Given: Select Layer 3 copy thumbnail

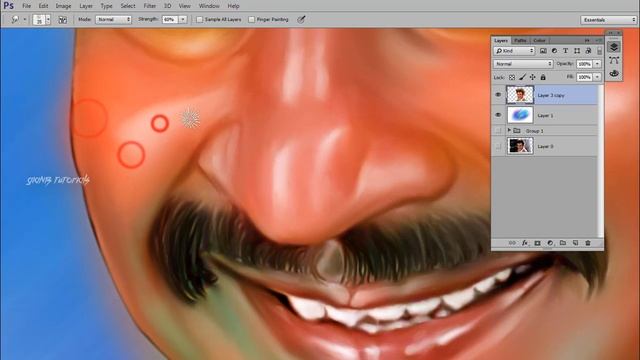Looking at the screenshot, I should pyautogui.click(x=520, y=95).
